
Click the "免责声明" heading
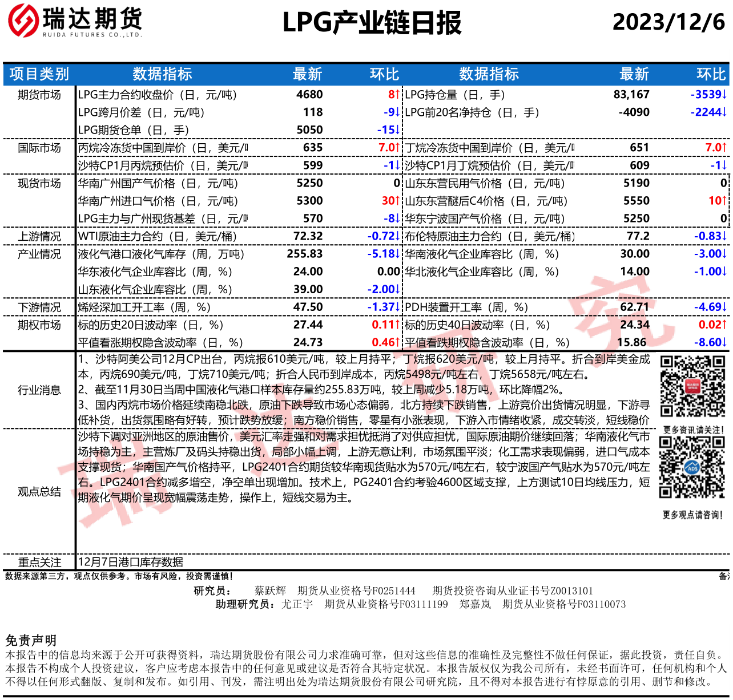pos(31,640)
